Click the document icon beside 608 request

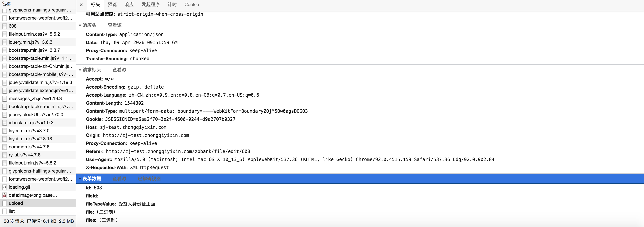tap(4, 26)
